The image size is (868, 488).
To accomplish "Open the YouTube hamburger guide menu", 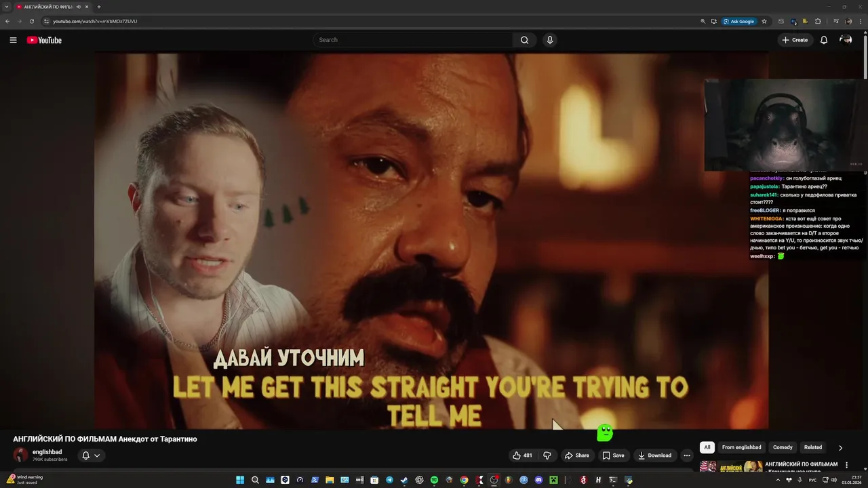I will (x=13, y=40).
